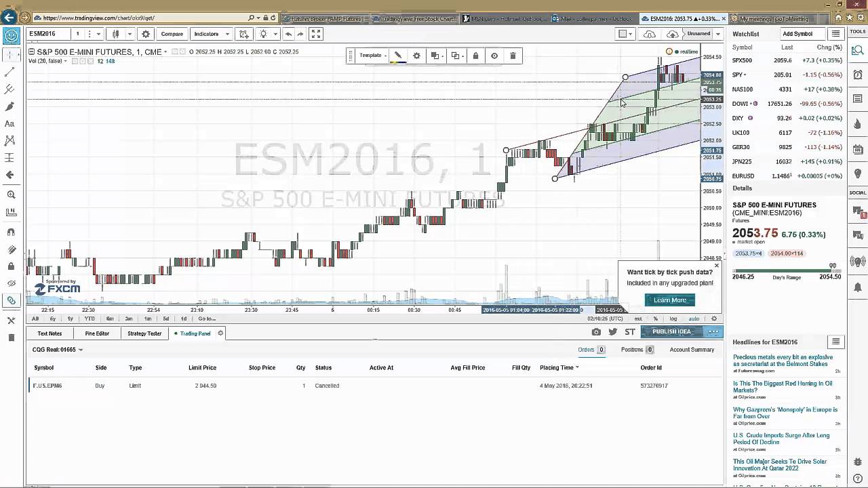Select the back arrow tool in left sidebar
Viewport: 868px width, 488px height.
10,175
